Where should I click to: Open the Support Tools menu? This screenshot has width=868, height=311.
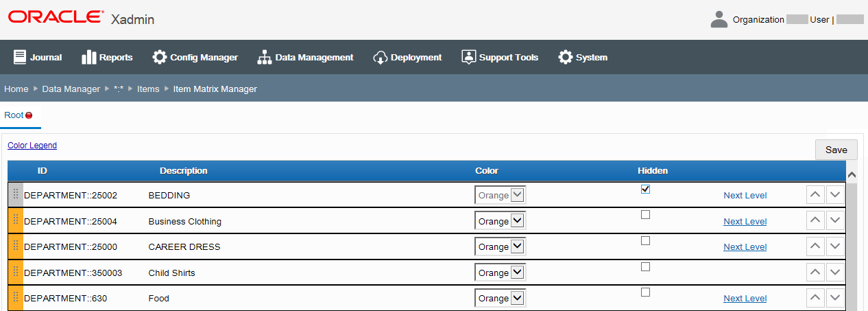[x=500, y=57]
